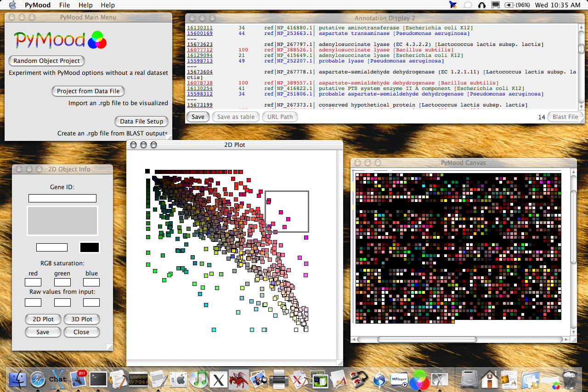Open the X Chat dock icon
The height and width of the screenshot is (392, 588).
pos(58,379)
